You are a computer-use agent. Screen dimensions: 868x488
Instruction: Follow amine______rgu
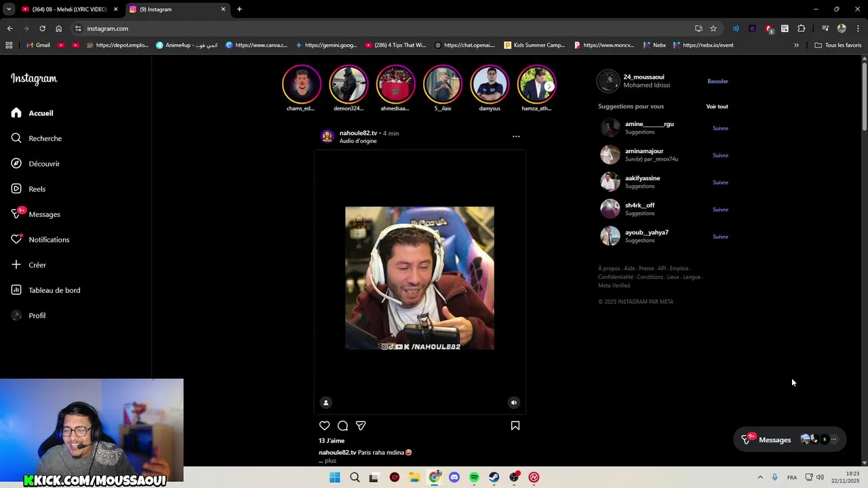720,128
